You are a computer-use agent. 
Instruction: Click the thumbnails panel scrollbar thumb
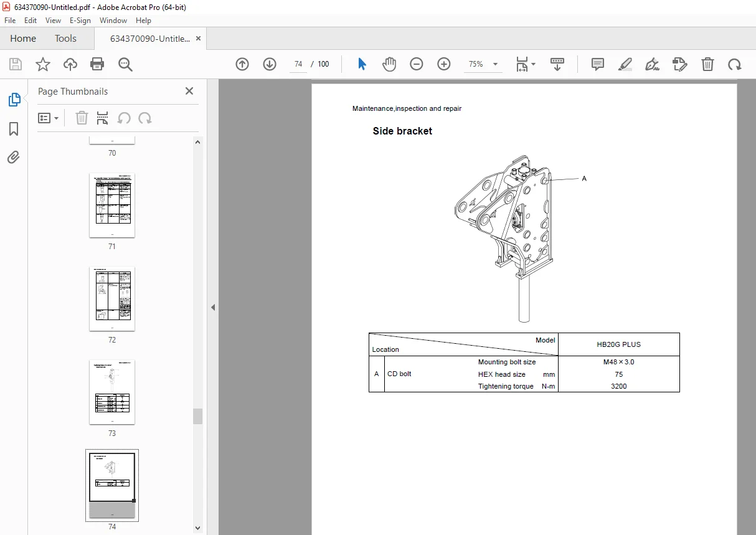(198, 416)
